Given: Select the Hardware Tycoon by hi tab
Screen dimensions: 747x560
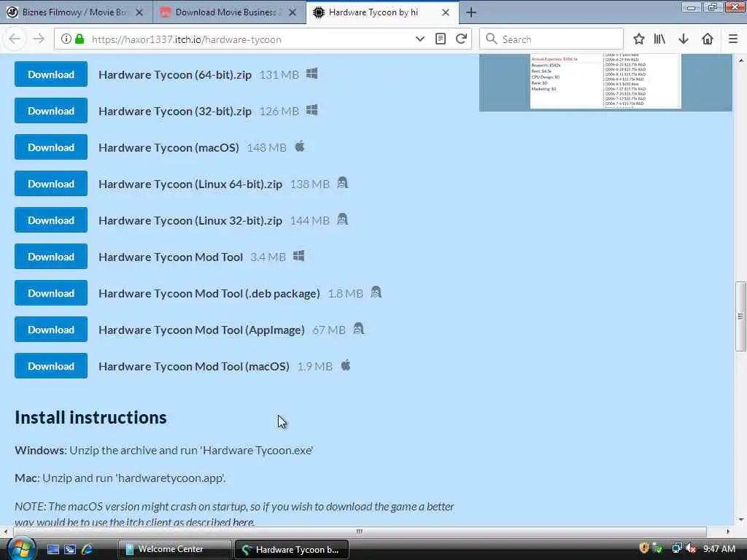Looking at the screenshot, I should pos(382,12).
